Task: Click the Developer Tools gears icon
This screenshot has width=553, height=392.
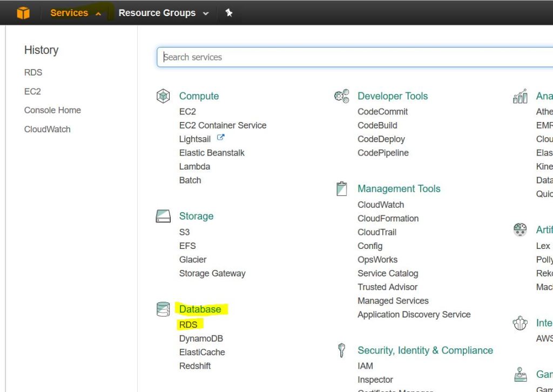Action: (x=341, y=96)
